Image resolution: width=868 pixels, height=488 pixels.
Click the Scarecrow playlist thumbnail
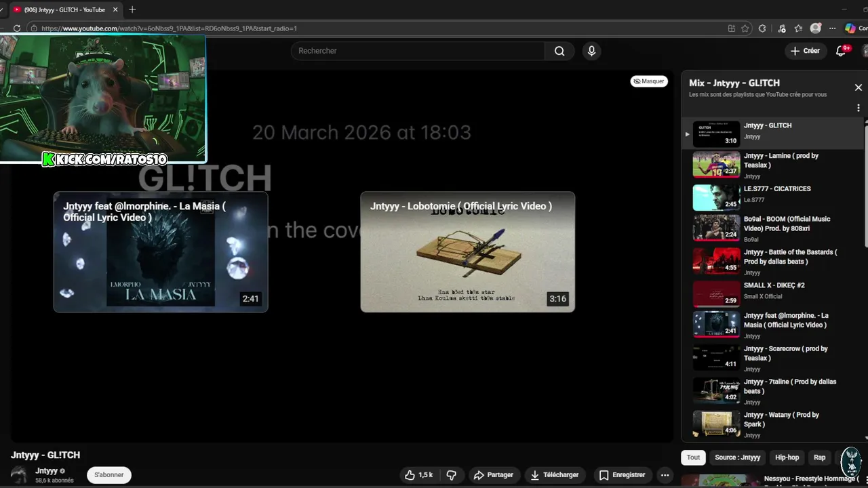pos(716,357)
